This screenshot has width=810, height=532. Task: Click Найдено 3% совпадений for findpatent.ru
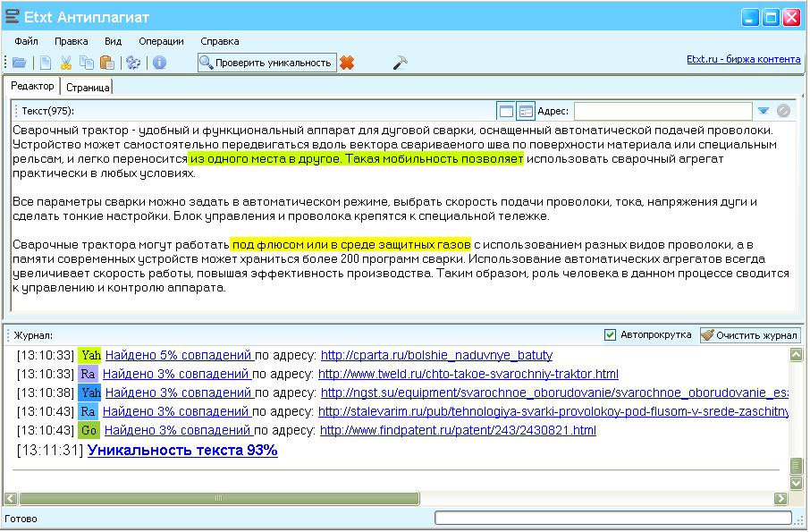point(178,430)
